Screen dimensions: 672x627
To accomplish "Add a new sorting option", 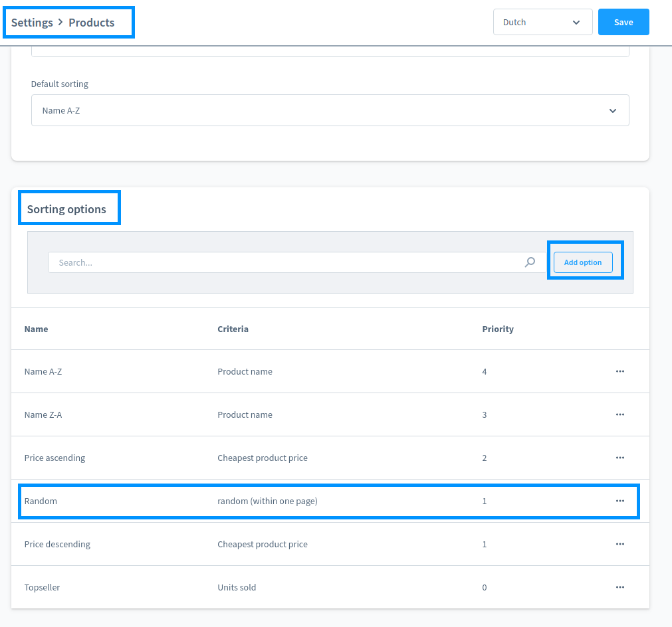I will pos(582,262).
